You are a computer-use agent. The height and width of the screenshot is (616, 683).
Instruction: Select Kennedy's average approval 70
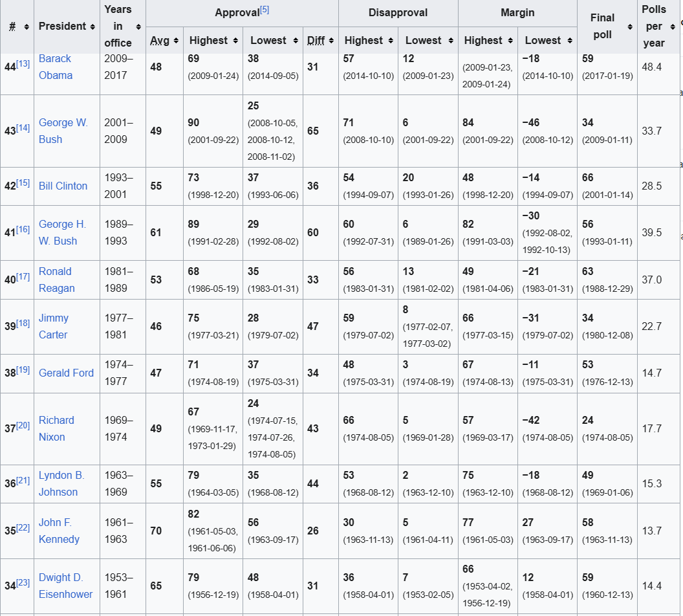156,531
